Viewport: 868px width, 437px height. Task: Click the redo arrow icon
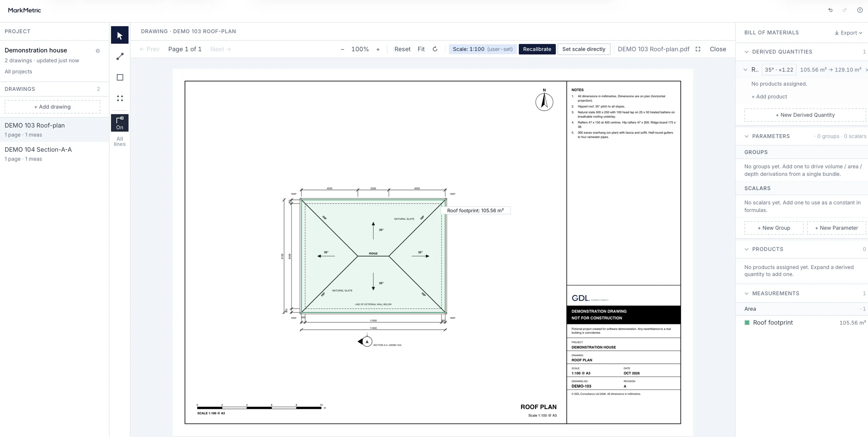[845, 10]
